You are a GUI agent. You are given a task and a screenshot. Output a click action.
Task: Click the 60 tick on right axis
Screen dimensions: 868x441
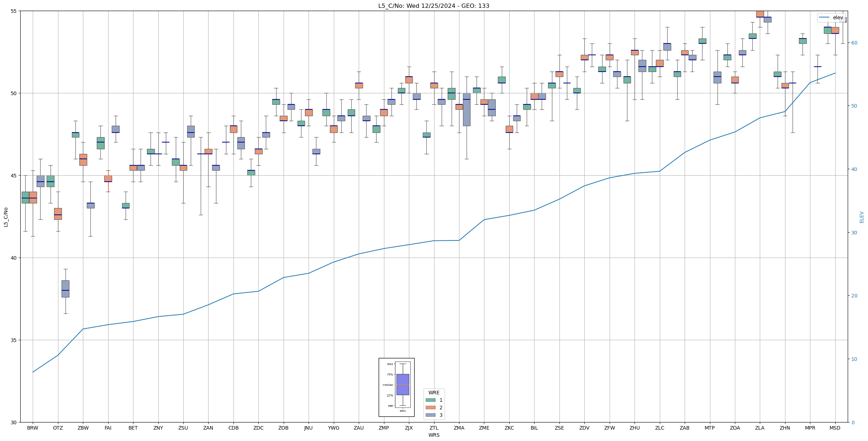[x=854, y=43]
